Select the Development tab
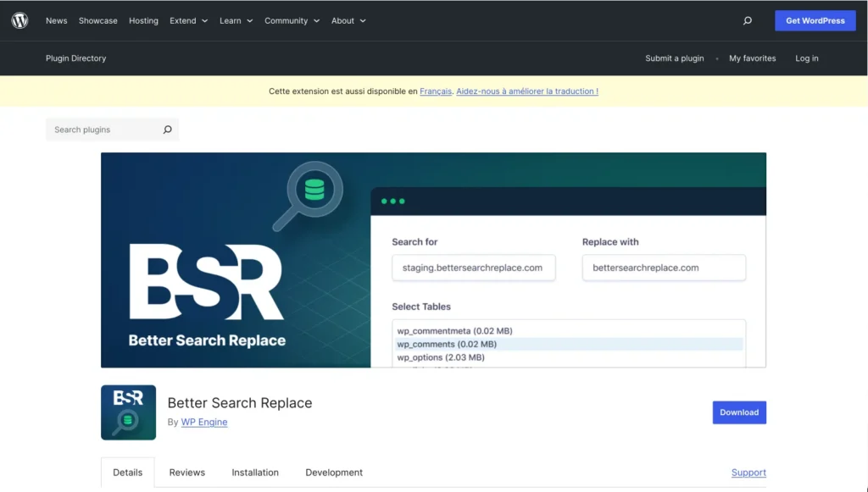 click(333, 473)
